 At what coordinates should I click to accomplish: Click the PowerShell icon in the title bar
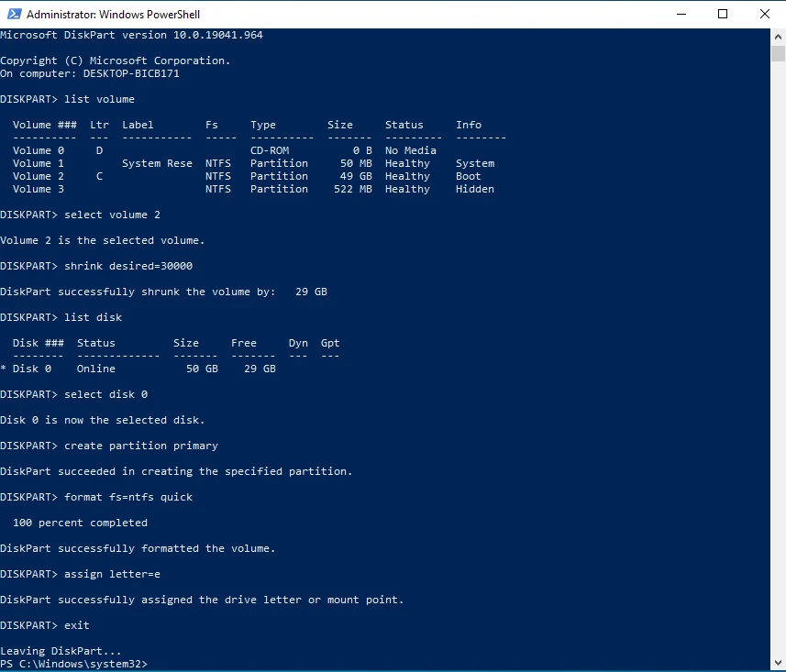point(14,14)
